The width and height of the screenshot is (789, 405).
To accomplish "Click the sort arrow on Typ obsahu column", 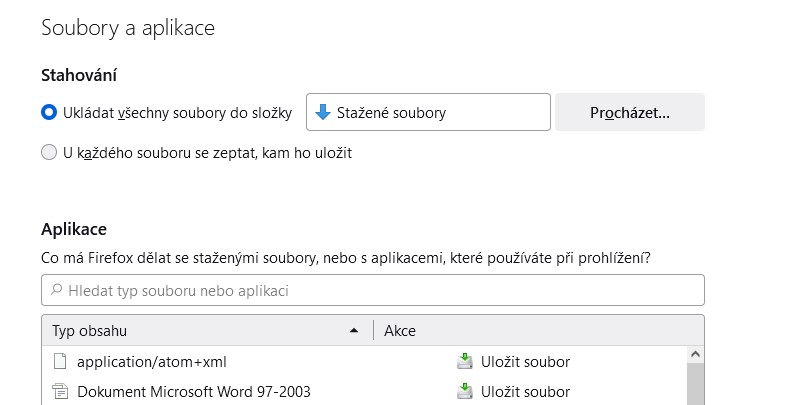I will (x=354, y=331).
